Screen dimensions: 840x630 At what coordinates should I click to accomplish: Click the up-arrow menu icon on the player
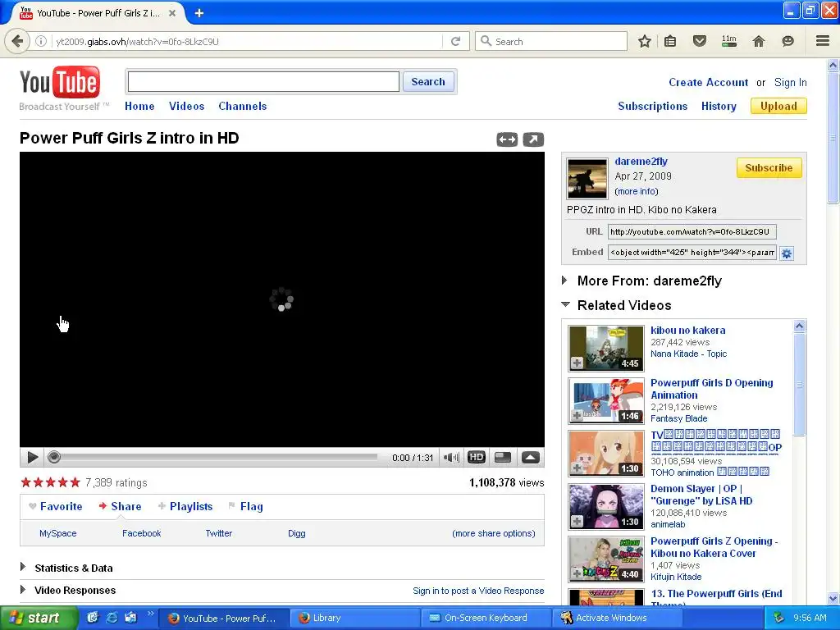tap(531, 458)
